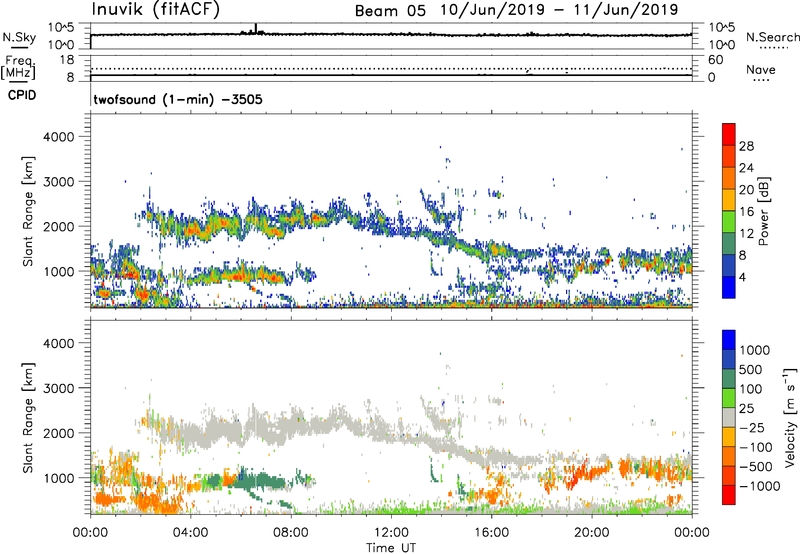Click the gray -25 to 25 velocity band
Image resolution: width=800 pixels, height=554 pixels.
(729, 417)
